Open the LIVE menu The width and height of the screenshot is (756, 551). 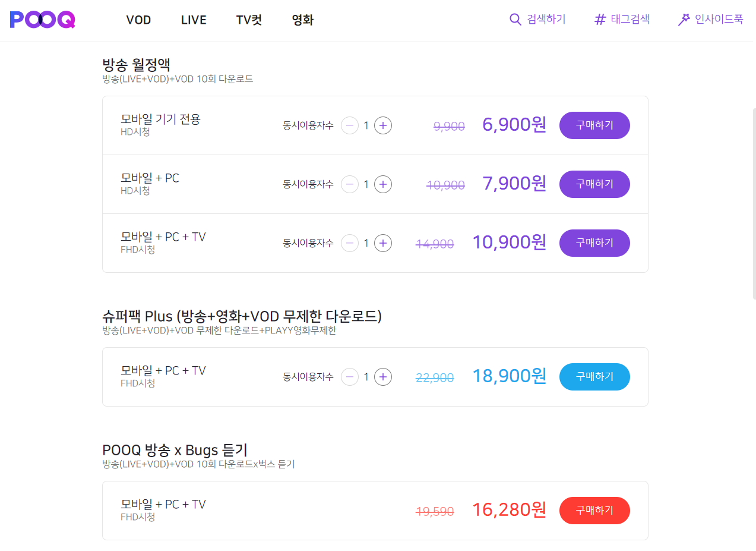194,20
